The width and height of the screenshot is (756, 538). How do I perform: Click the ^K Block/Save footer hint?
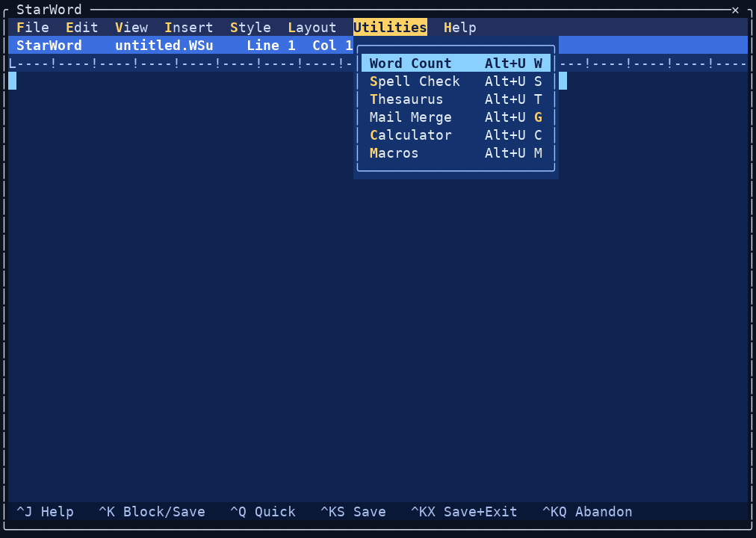pos(152,512)
